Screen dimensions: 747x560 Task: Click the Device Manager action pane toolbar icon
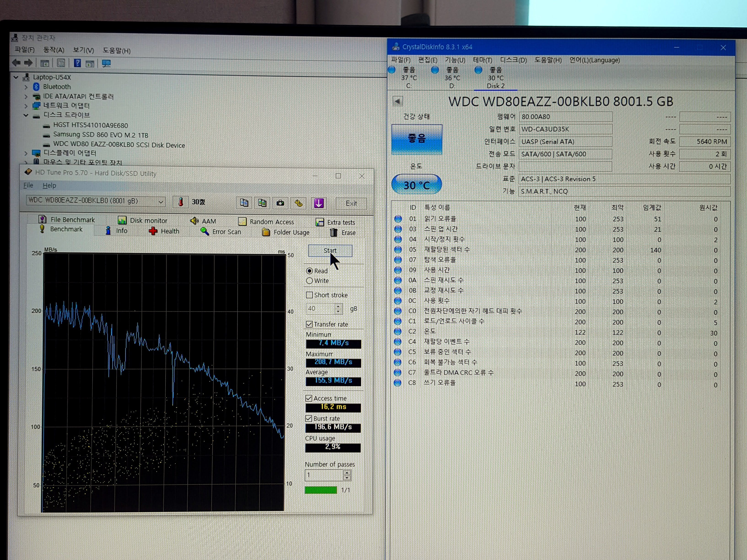point(90,63)
